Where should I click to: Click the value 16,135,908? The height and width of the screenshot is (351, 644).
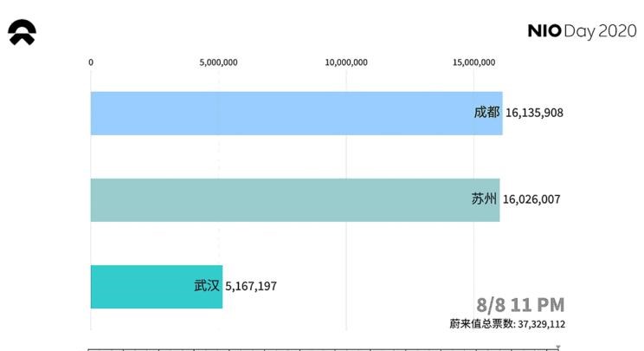coord(534,113)
